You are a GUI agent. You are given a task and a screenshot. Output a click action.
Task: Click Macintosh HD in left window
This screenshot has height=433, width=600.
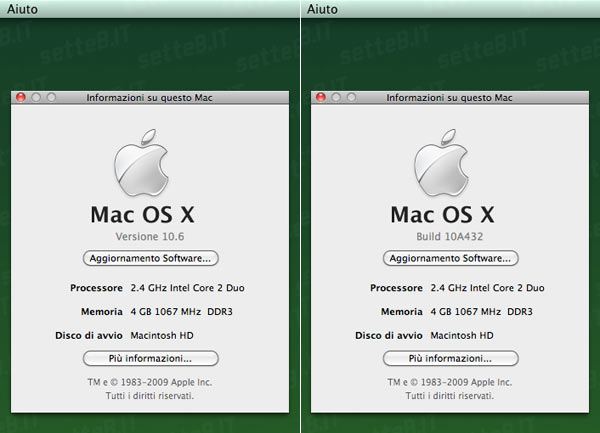[x=162, y=335]
